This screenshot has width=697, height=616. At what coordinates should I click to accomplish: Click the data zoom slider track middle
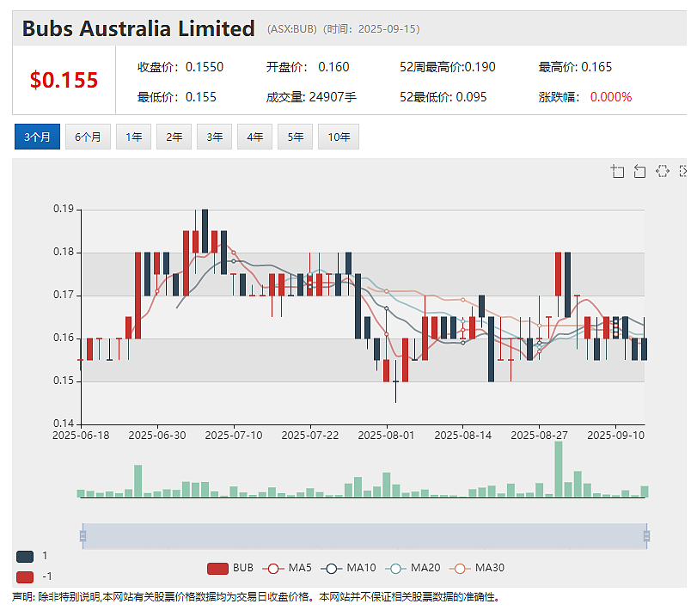[x=364, y=536]
